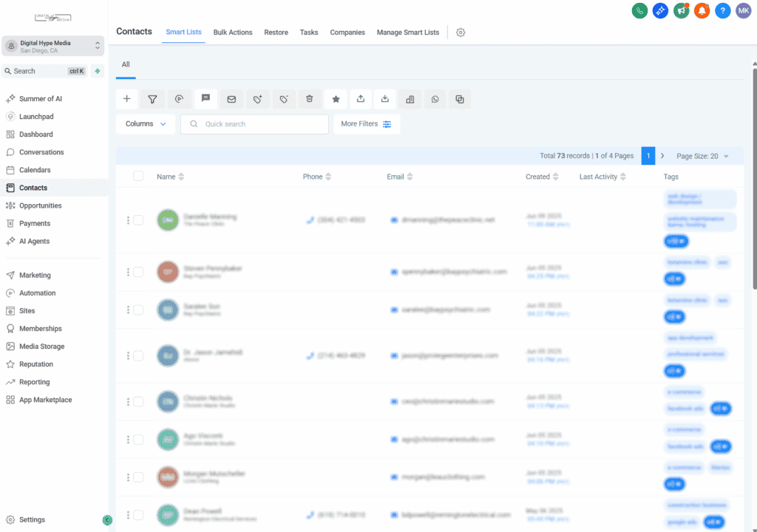Click the pipeline change icon
The width and height of the screenshot is (757, 532).
pyautogui.click(x=179, y=99)
